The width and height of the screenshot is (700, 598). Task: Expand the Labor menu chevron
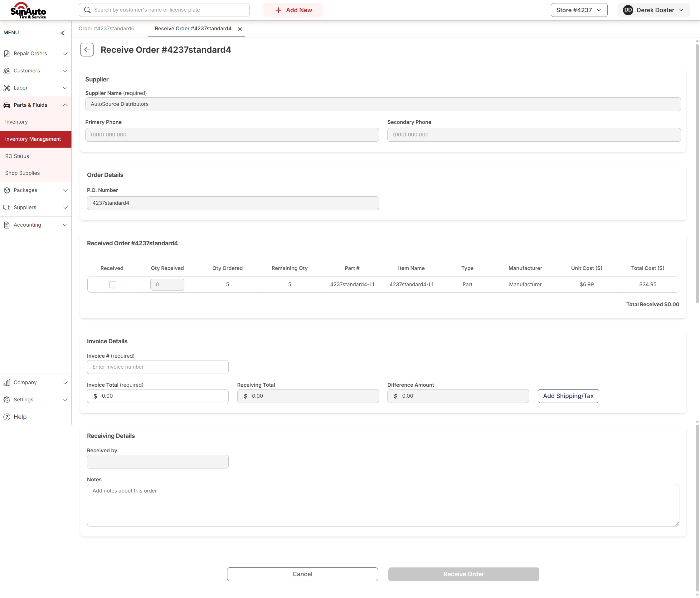tap(65, 88)
